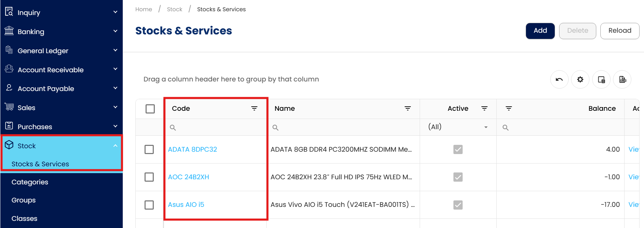
Task: Go to Home breadcrumb link
Action: pos(144,9)
